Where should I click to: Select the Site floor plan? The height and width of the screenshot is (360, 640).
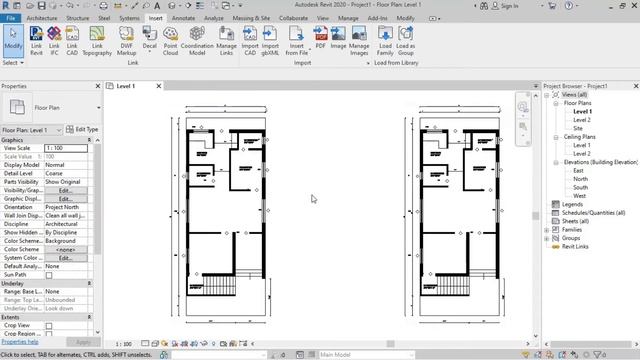coord(578,129)
